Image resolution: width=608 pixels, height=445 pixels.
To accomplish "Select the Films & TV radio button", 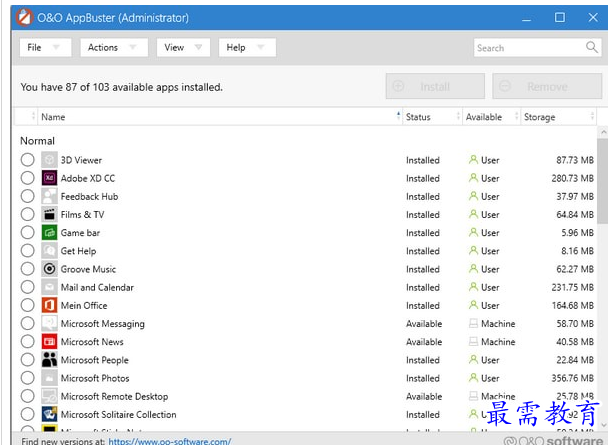I will [28, 214].
